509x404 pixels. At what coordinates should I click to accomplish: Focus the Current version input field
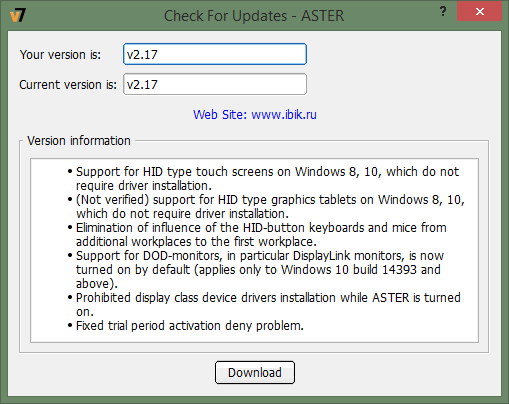215,84
